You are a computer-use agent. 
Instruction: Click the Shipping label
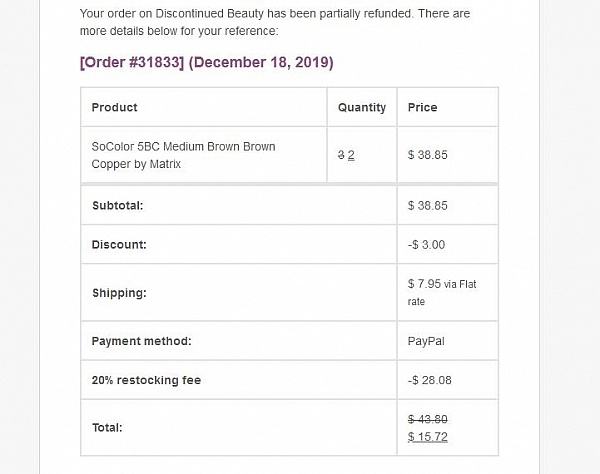(x=119, y=293)
